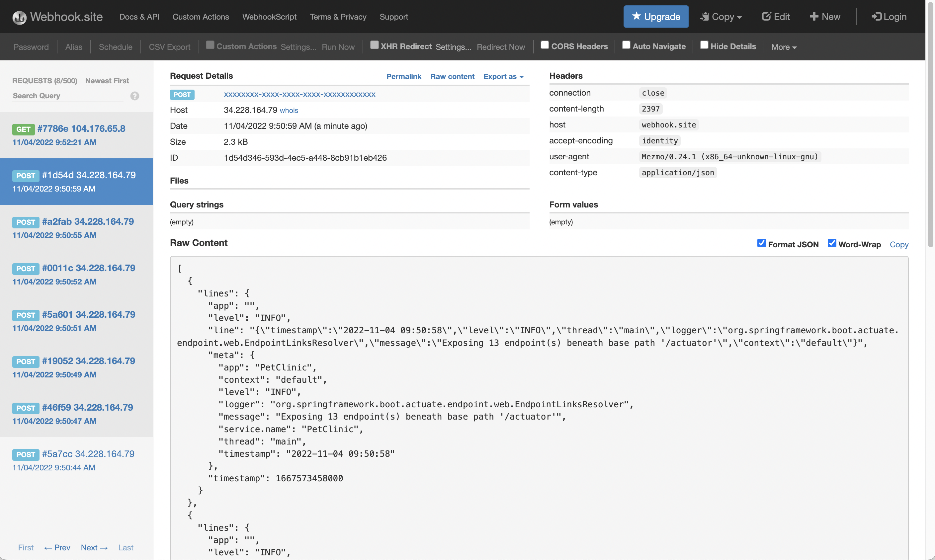Select POST request #46f59
The width and height of the screenshot is (935, 560).
click(76, 414)
